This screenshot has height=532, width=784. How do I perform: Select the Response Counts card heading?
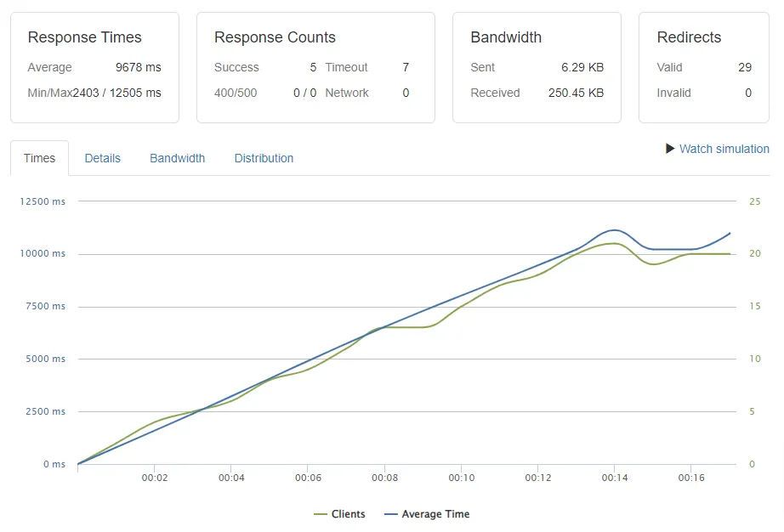tap(275, 37)
